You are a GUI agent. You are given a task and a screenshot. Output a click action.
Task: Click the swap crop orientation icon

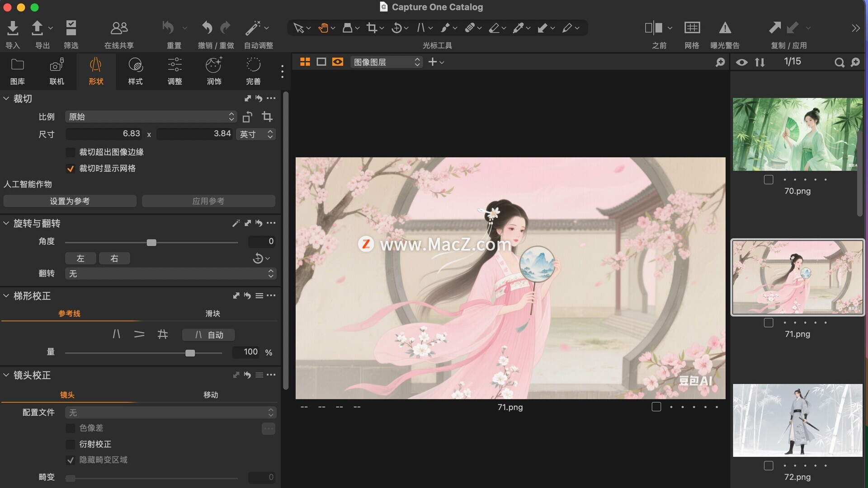(247, 117)
